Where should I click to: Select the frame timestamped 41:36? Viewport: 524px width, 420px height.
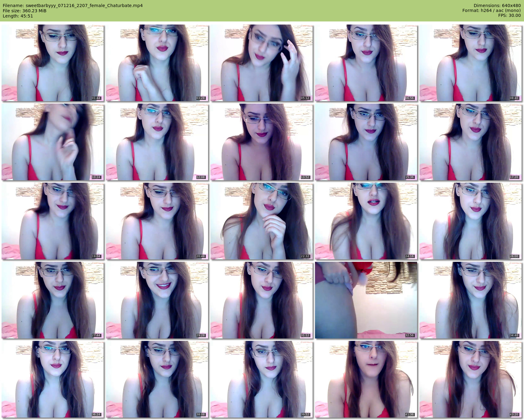point(366,379)
